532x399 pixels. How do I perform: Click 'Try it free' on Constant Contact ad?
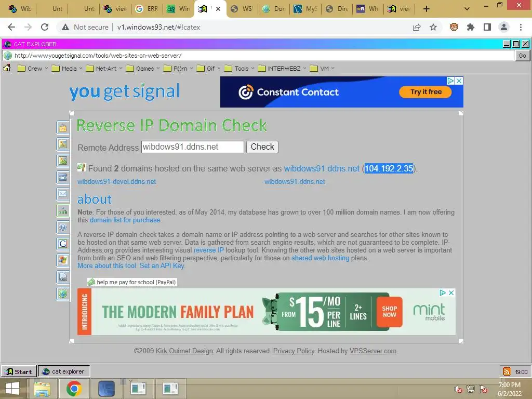(x=425, y=92)
